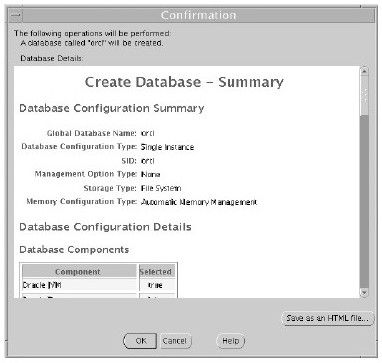The image size is (382, 363).
Task: Click the File System value
Action: tap(161, 188)
